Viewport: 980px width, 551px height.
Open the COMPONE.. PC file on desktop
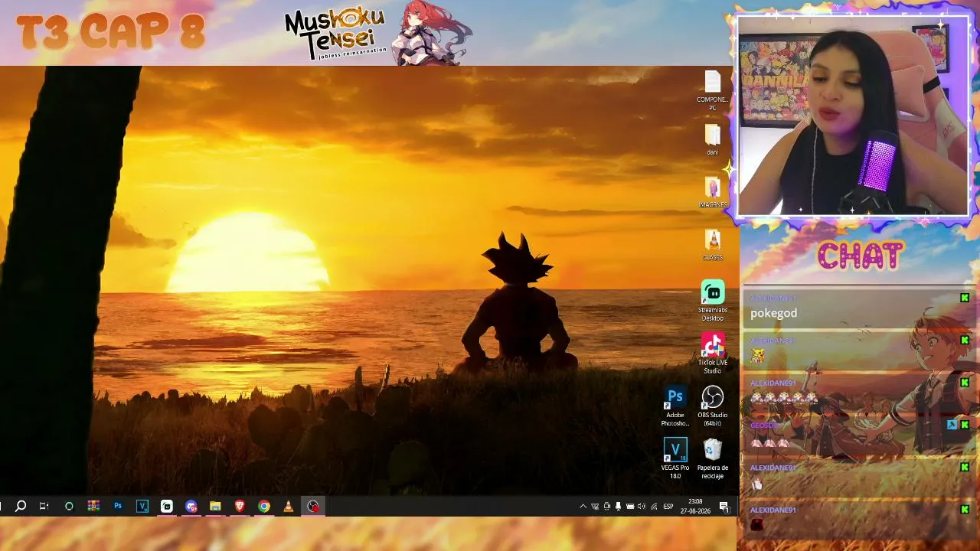(712, 91)
